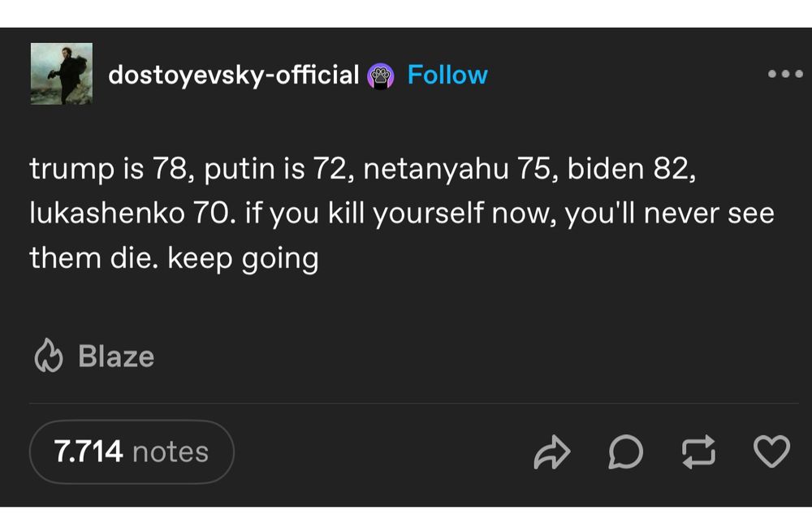Click the word "notes" in the notes pill
Screen dimensions: 812x514
pos(171,451)
